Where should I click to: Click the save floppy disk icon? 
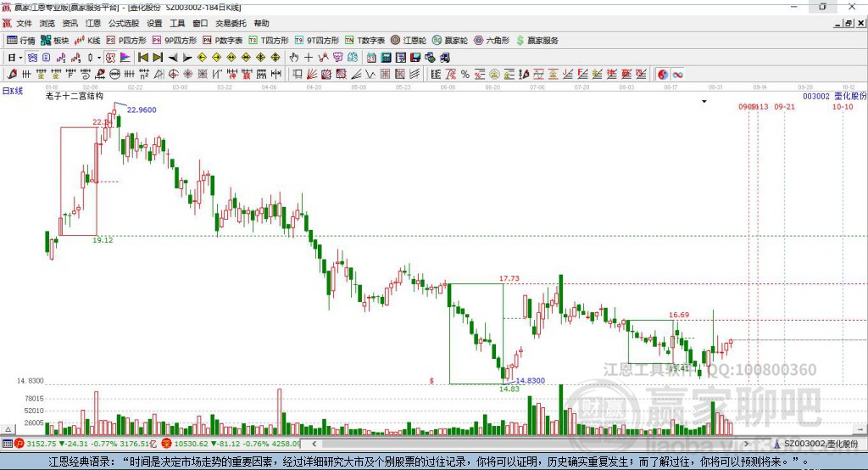pos(415,58)
